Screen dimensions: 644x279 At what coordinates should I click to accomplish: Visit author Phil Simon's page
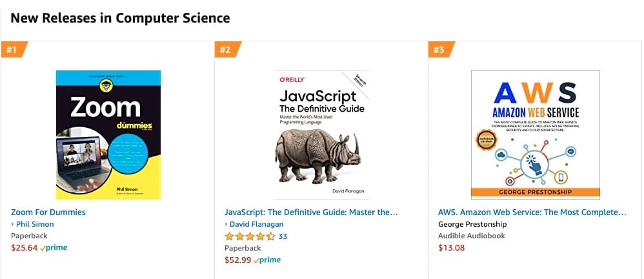35,224
